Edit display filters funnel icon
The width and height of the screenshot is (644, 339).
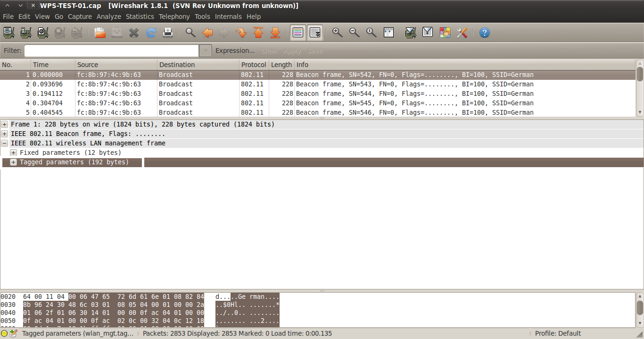tap(428, 33)
